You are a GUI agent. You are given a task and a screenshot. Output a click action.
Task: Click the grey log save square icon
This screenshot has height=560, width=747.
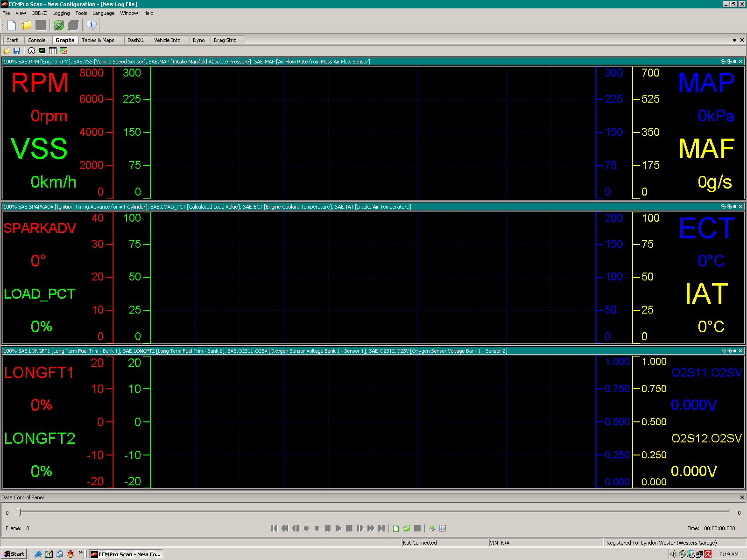417,528
